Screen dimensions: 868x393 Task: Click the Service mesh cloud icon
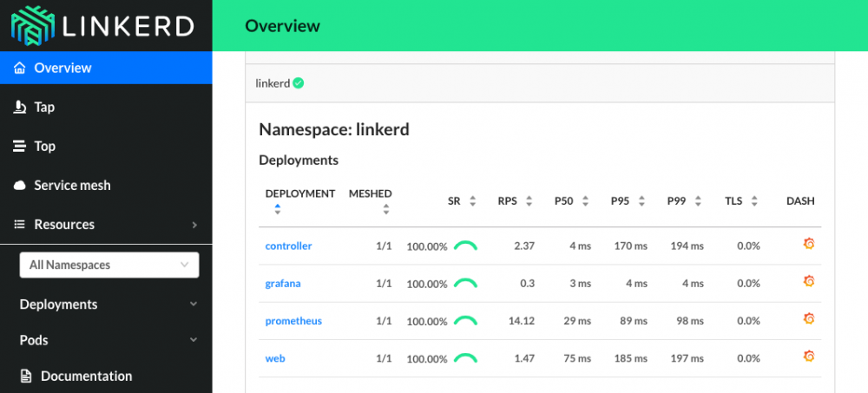[x=20, y=186]
